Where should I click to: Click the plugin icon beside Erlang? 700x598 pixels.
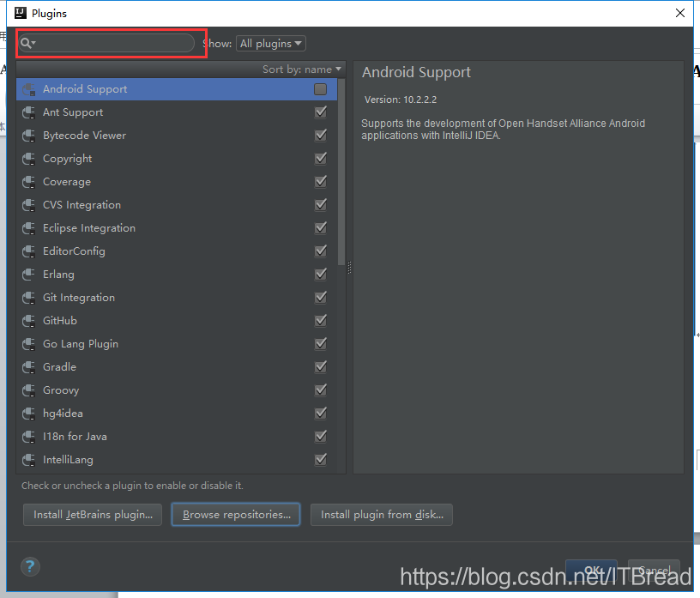pos(29,275)
